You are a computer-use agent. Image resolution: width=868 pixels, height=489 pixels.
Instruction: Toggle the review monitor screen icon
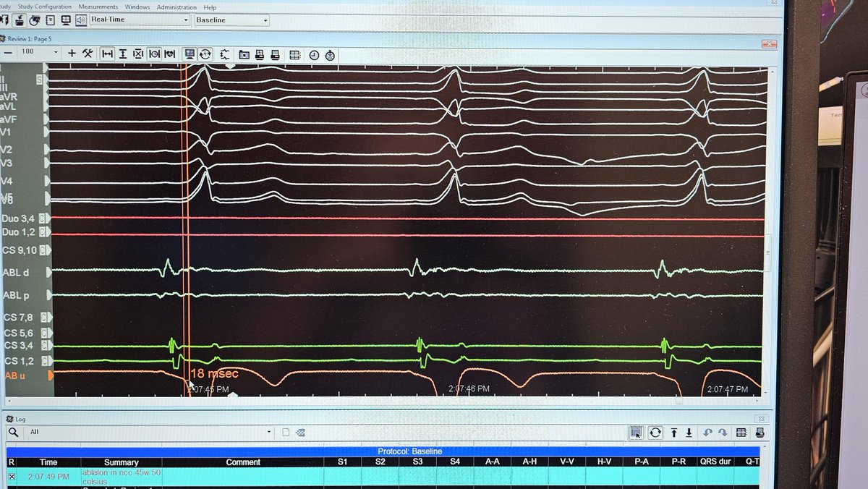[x=190, y=53]
